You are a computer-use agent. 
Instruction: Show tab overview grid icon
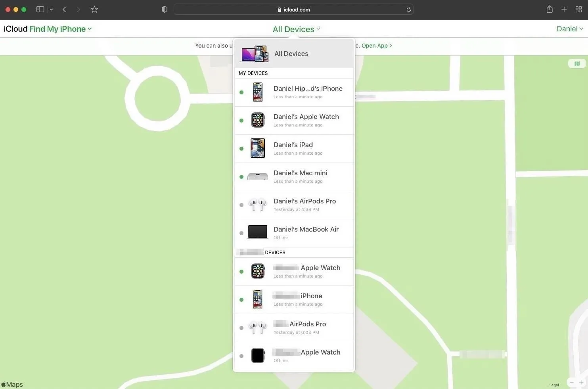click(578, 9)
